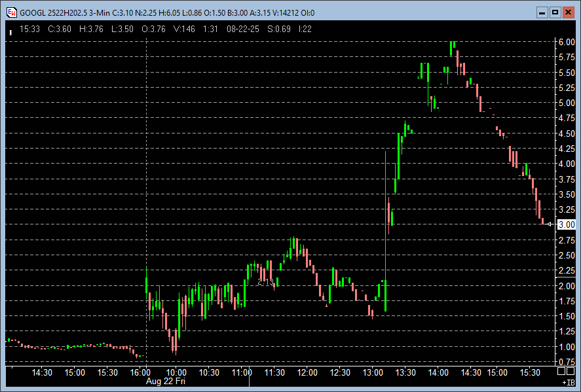Viewport: 581px width, 392px height.
Task: Click the L:3.50 low value
Action: click(122, 29)
